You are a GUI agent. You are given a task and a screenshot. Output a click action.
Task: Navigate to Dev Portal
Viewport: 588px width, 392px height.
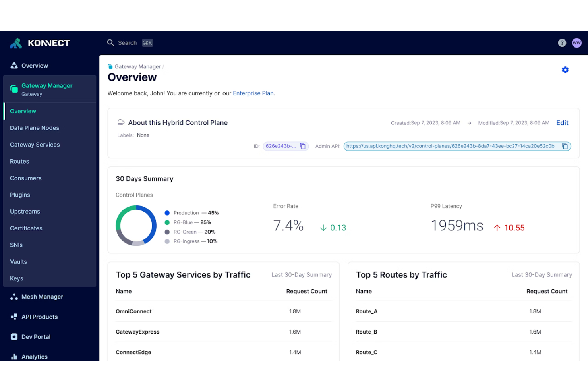click(x=36, y=336)
